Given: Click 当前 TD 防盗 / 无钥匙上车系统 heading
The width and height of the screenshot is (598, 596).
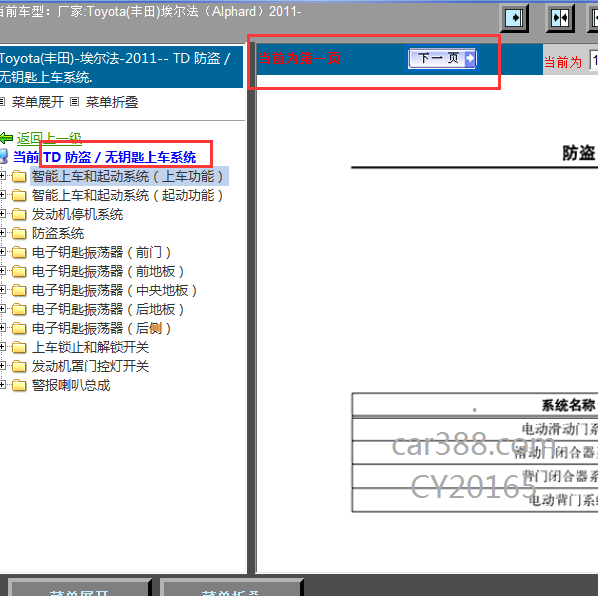Looking at the screenshot, I should (x=104, y=157).
